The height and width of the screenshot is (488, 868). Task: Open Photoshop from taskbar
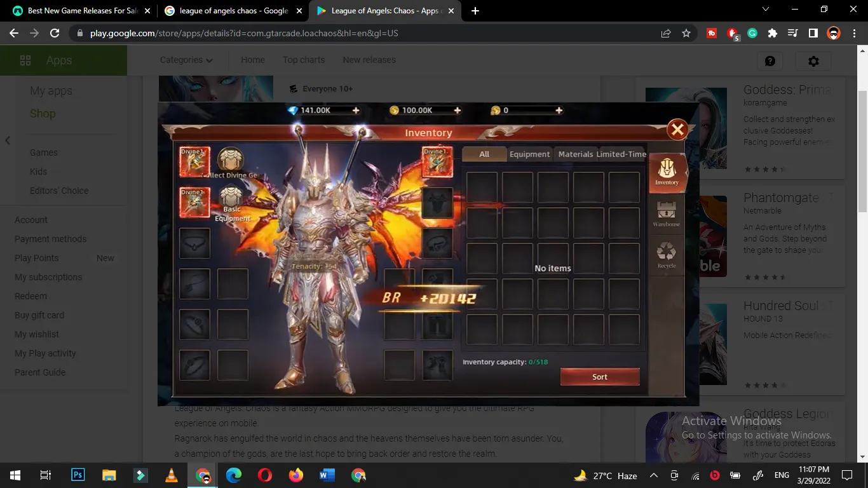pos(78,475)
